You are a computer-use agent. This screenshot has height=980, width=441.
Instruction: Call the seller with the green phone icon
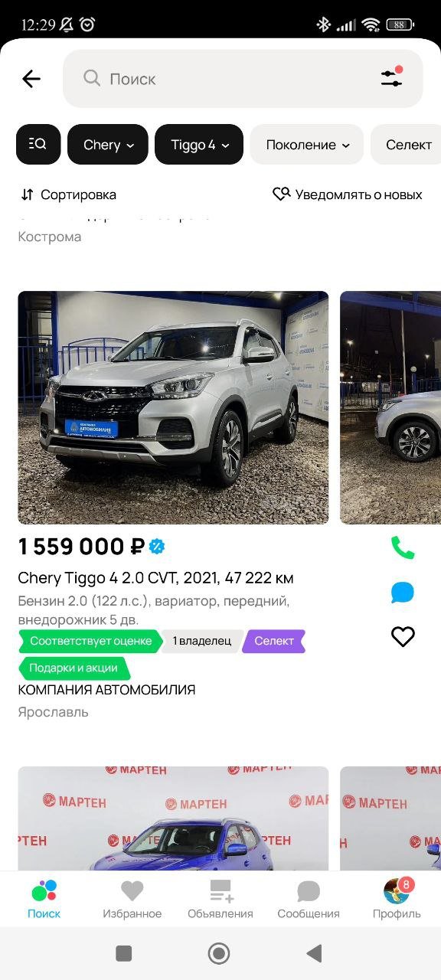(x=403, y=547)
